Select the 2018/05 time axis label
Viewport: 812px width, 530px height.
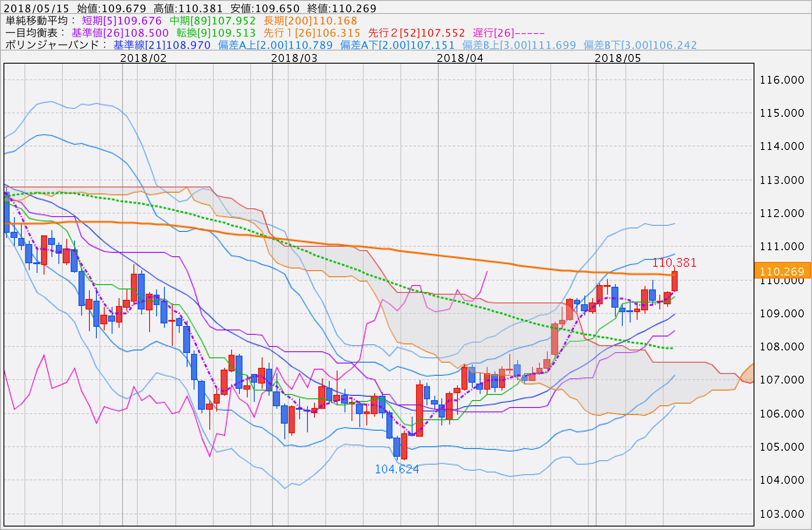point(618,58)
